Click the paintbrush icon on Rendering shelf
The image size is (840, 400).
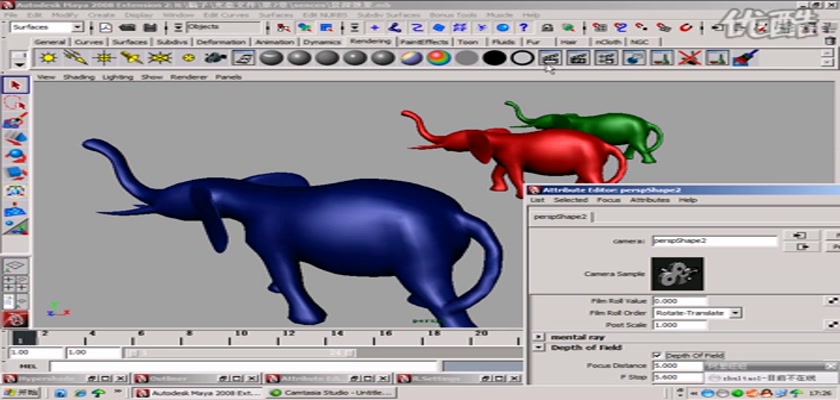pos(741,58)
